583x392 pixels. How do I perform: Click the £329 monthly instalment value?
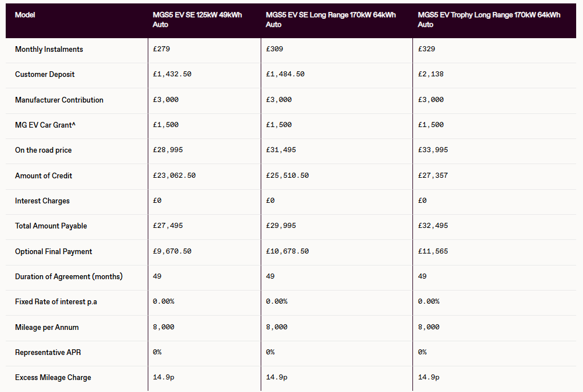click(426, 50)
